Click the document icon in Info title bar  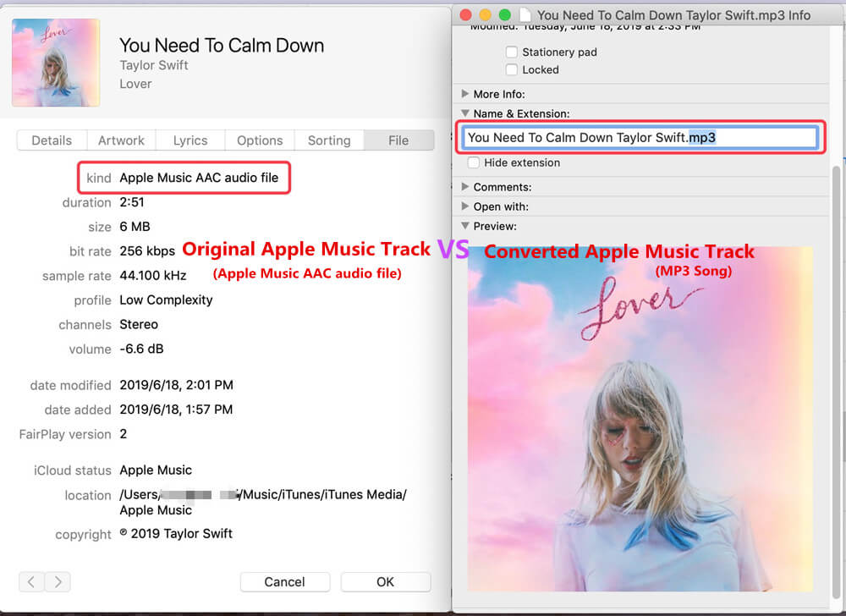click(x=525, y=15)
